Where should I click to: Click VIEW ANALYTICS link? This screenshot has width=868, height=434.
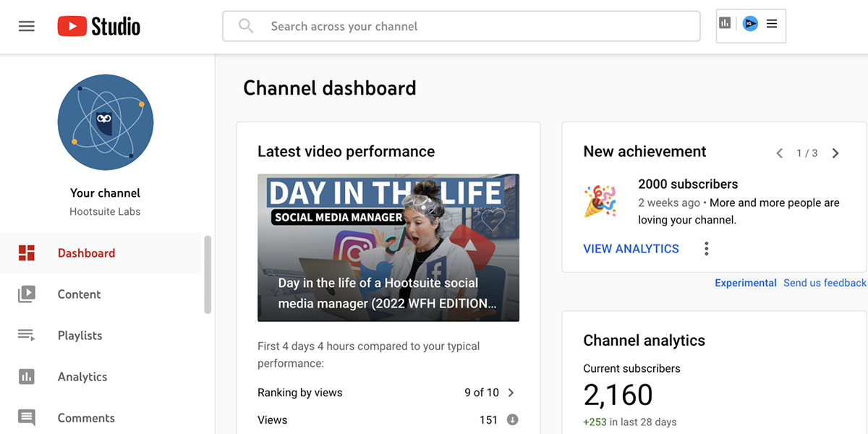631,249
